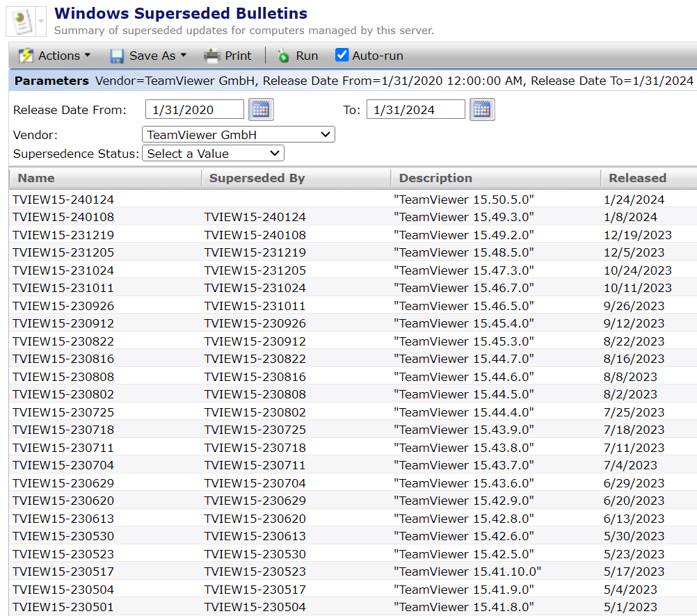This screenshot has height=616, width=697.
Task: Click the 1/8/2024 released date cell
Action: click(630, 217)
